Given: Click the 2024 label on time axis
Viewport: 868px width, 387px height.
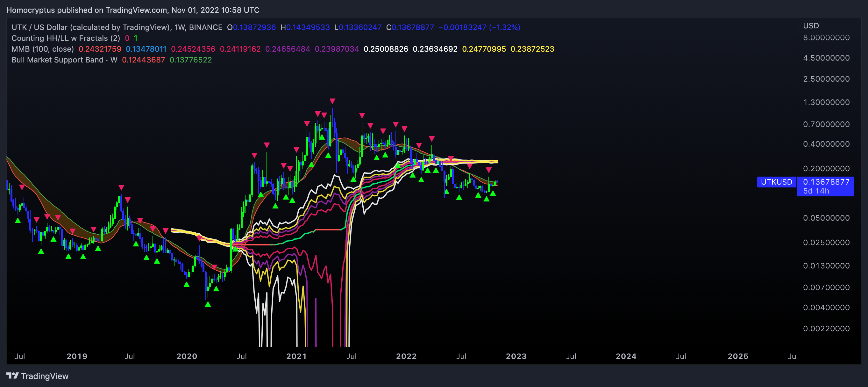Looking at the screenshot, I should (x=626, y=356).
